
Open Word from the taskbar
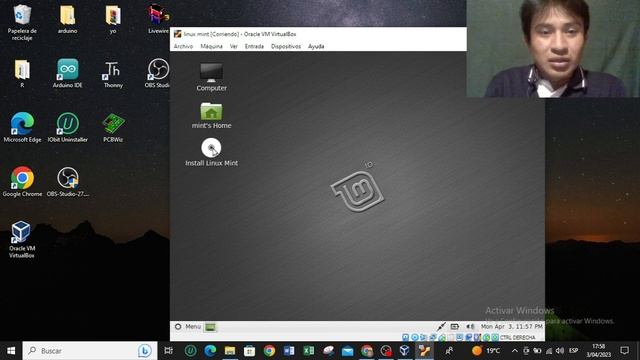(289, 351)
